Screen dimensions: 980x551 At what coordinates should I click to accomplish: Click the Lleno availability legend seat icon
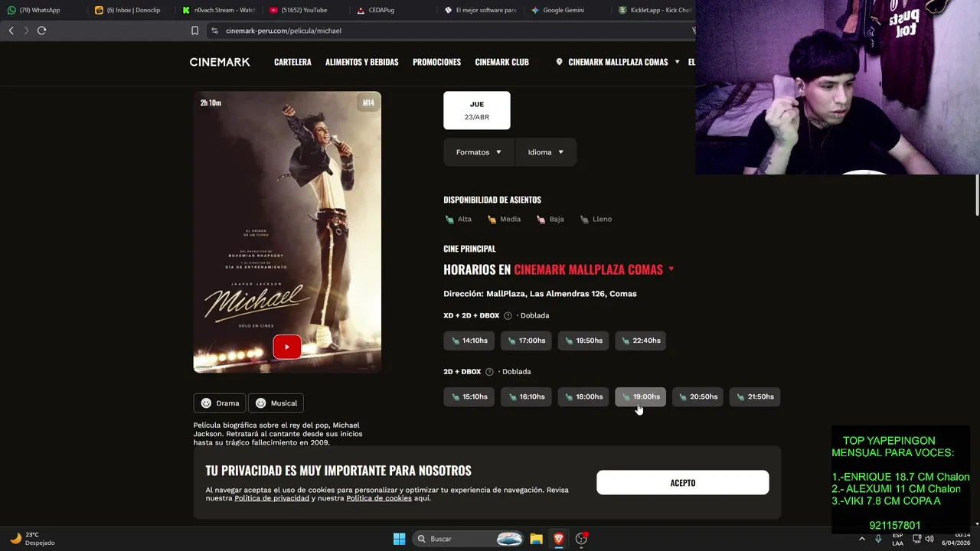pos(584,220)
